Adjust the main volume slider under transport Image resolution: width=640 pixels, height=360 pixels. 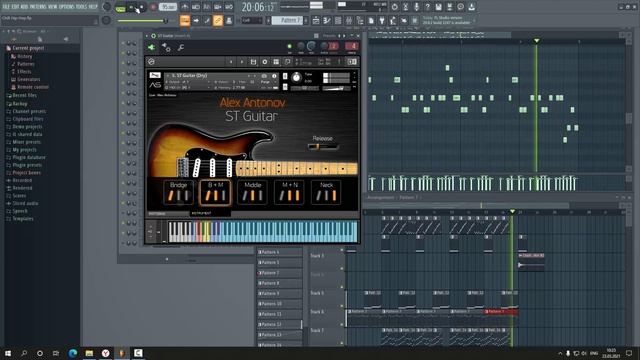pyautogui.click(x=143, y=20)
